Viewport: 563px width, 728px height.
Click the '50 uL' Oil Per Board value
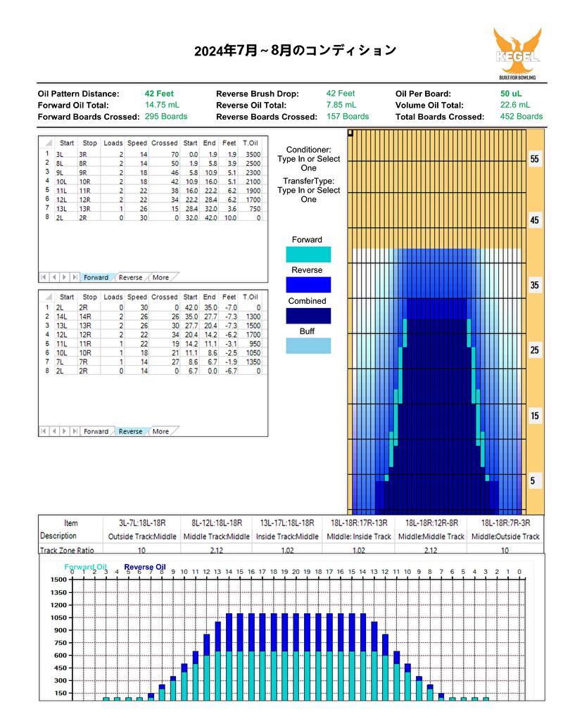click(511, 94)
